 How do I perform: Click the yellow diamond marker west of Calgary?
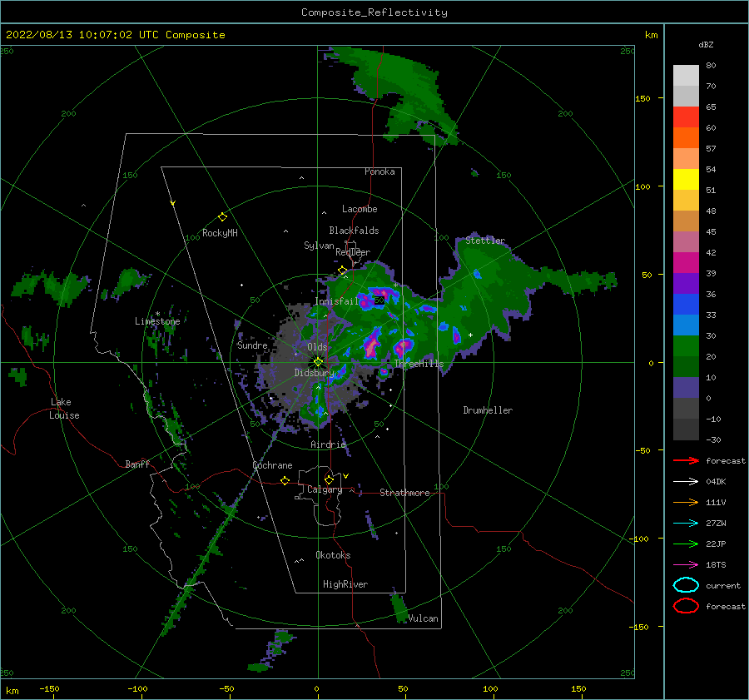click(x=285, y=480)
